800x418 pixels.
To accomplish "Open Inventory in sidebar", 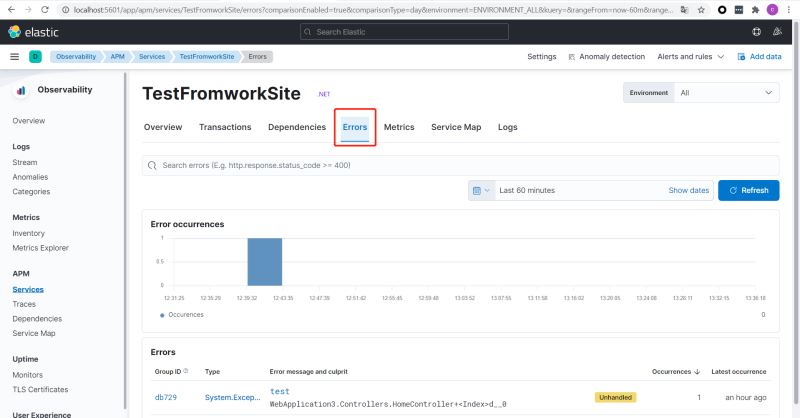I will click(x=29, y=233).
